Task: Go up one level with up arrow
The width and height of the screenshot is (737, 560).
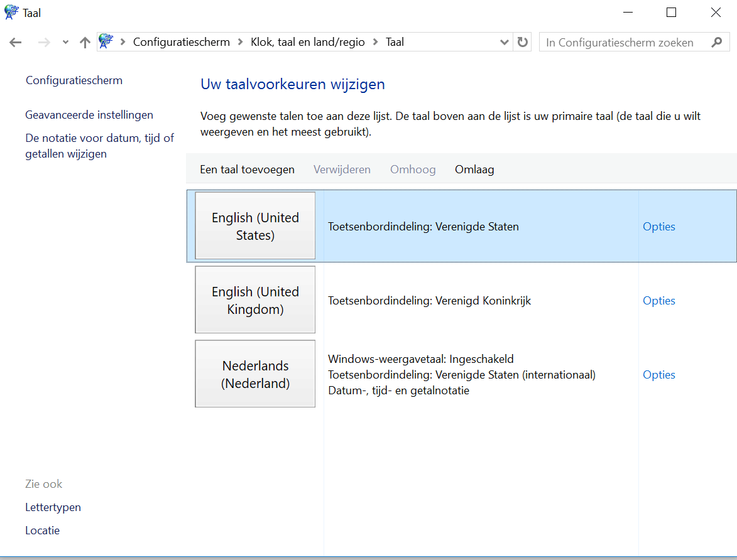Action: tap(85, 43)
